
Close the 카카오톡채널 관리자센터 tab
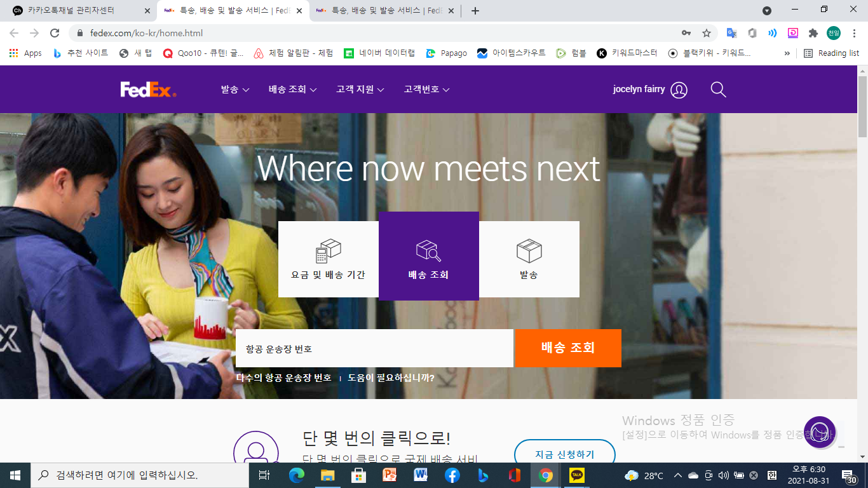click(x=147, y=11)
